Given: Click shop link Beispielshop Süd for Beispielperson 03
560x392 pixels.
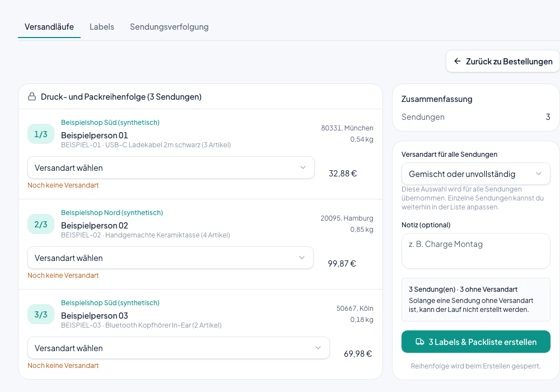Looking at the screenshot, I should (110, 303).
